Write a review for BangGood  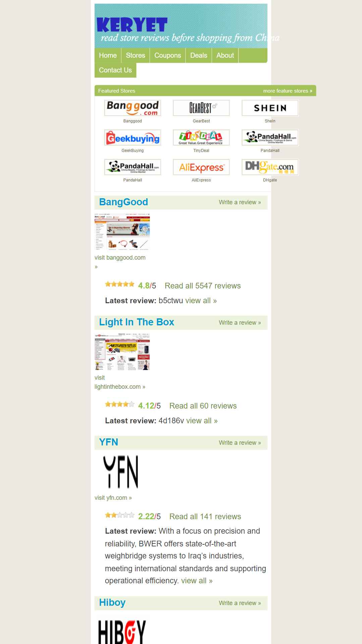[240, 202]
